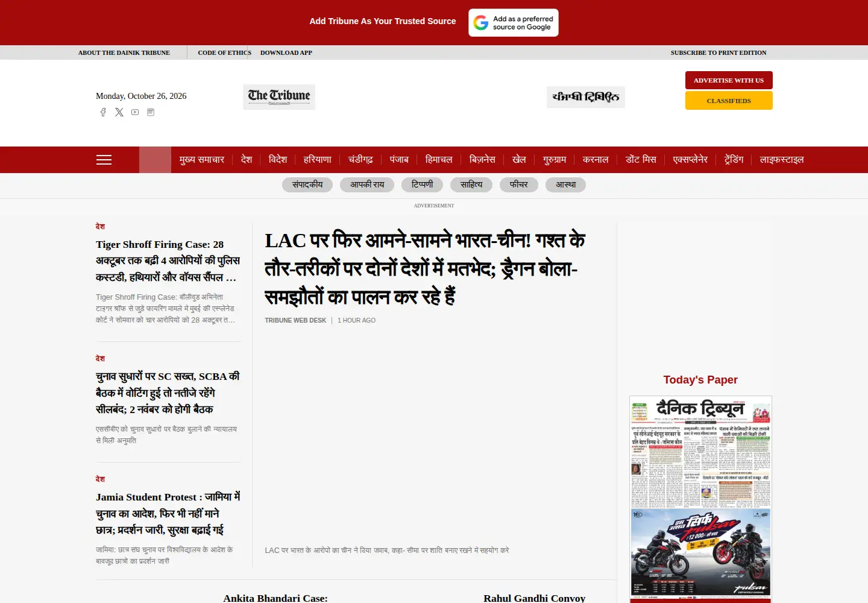Viewport: 868px width, 603px height.
Task: Select the ट्रेंडिंग menu item
Action: (x=734, y=160)
